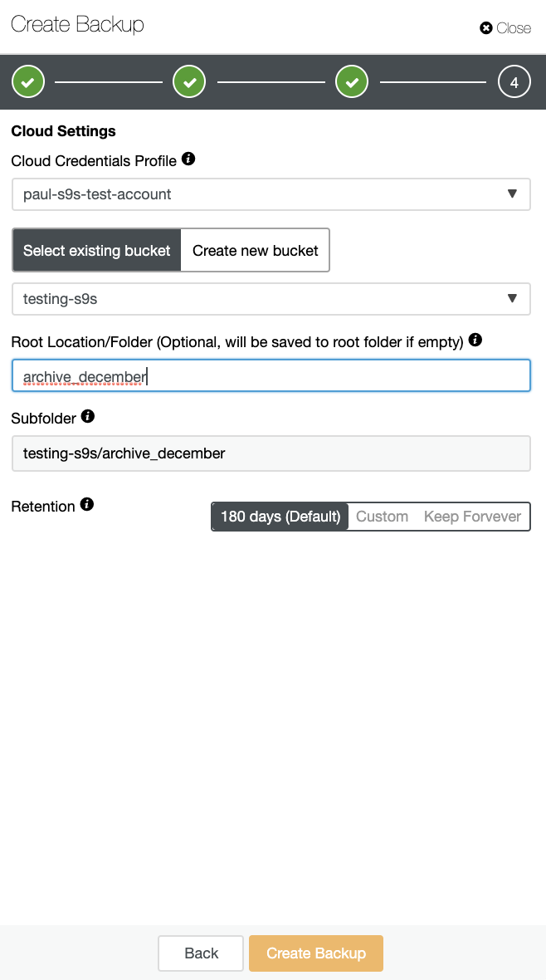Click arrow on paul-s9s-test-account selector
The width and height of the screenshot is (546, 980).
coord(512,194)
